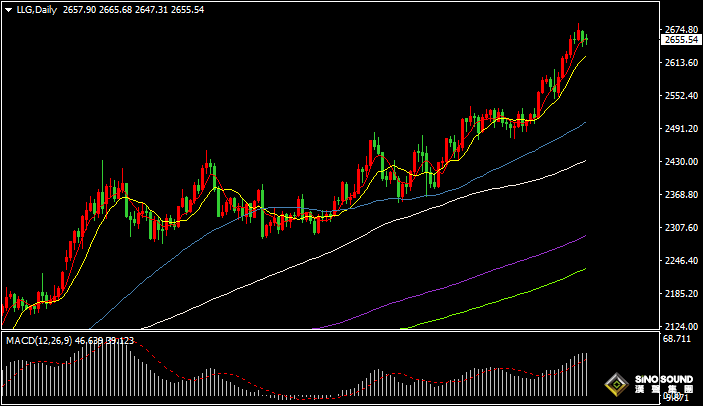The width and height of the screenshot is (703, 406).
Task: Click the 68.711 MACD scale value
Action: (677, 341)
